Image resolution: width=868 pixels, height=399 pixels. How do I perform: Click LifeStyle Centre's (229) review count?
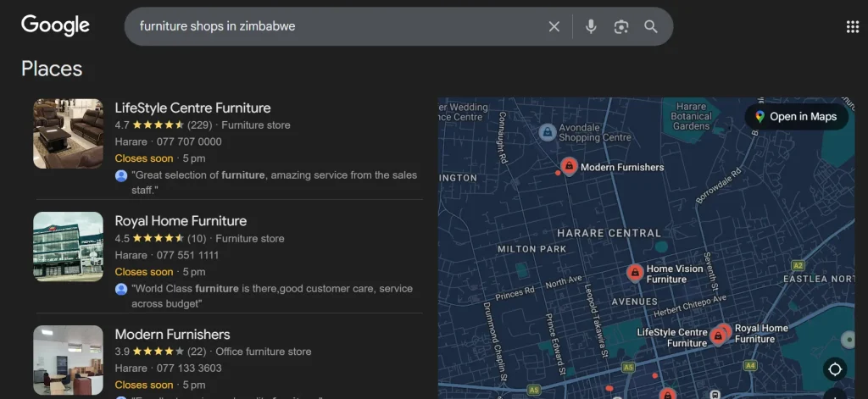click(199, 125)
